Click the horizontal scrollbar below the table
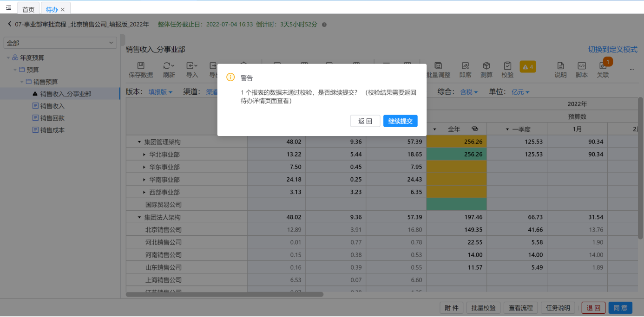Image resolution: width=644 pixels, height=317 pixels. (x=224, y=294)
